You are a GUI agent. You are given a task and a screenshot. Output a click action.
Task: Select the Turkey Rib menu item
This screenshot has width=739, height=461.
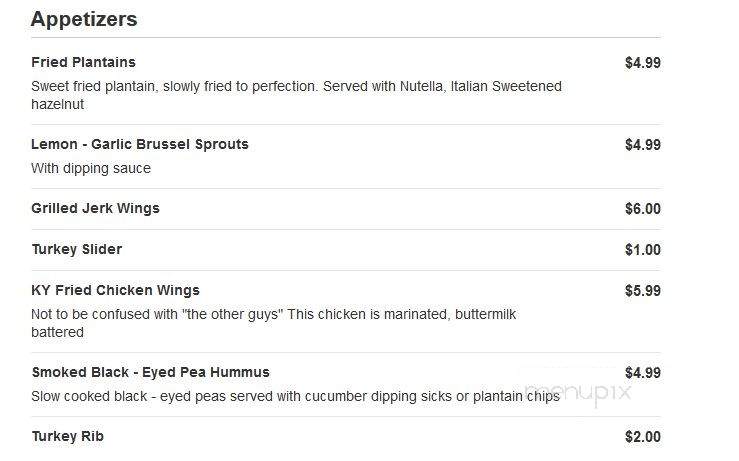[67, 436]
